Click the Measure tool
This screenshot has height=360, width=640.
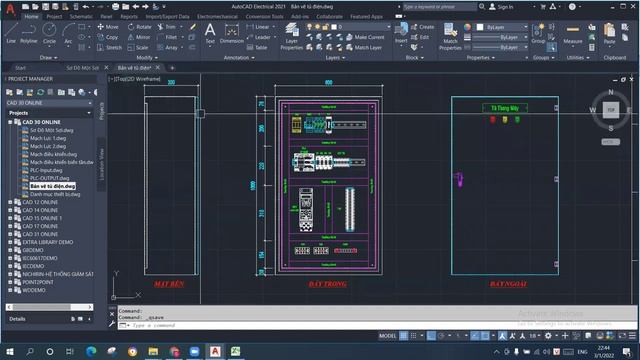[x=573, y=33]
